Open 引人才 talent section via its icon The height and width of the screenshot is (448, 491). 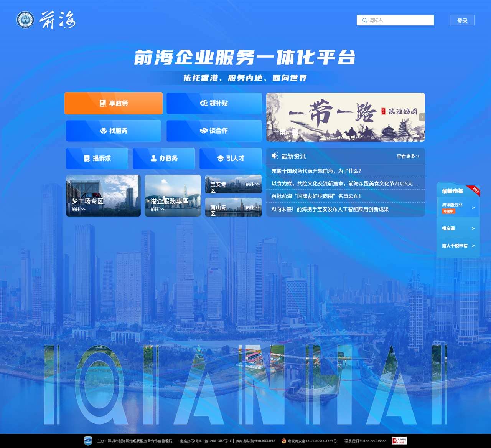(x=221, y=158)
